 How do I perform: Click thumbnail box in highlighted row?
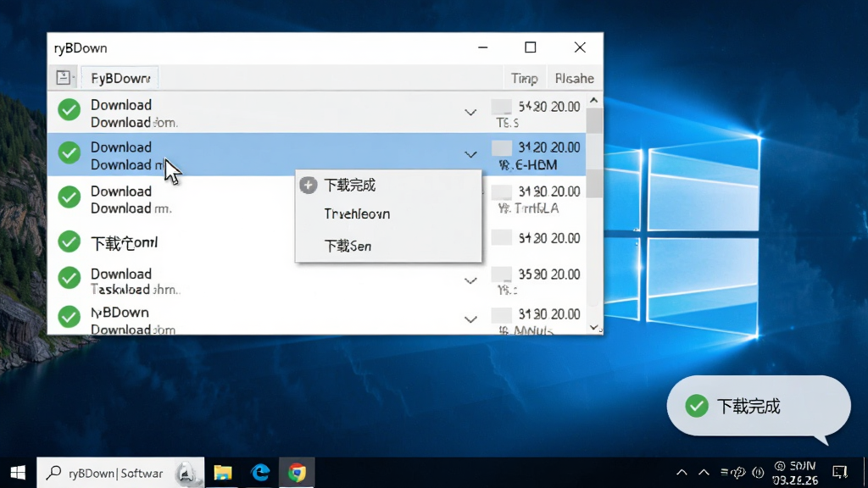502,147
